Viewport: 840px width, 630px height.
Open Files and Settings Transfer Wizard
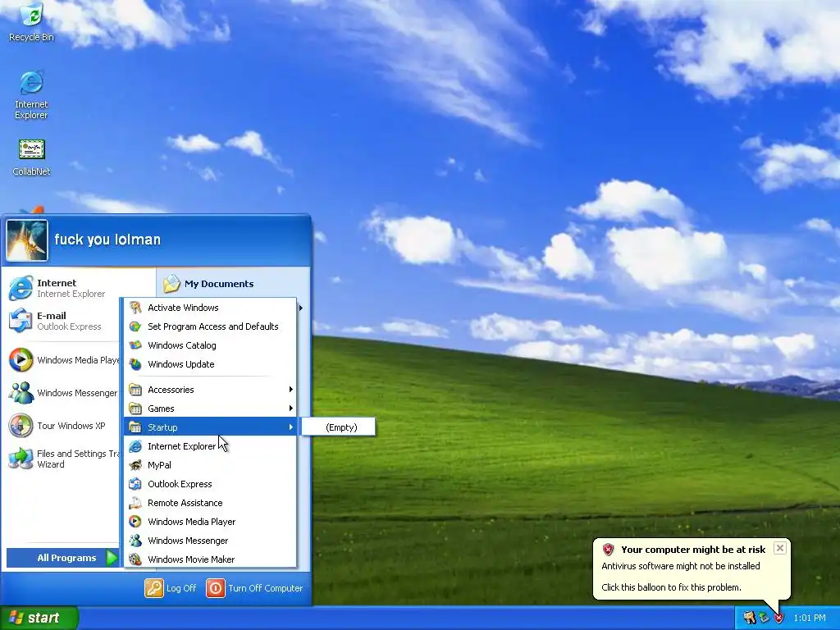[x=63, y=459]
